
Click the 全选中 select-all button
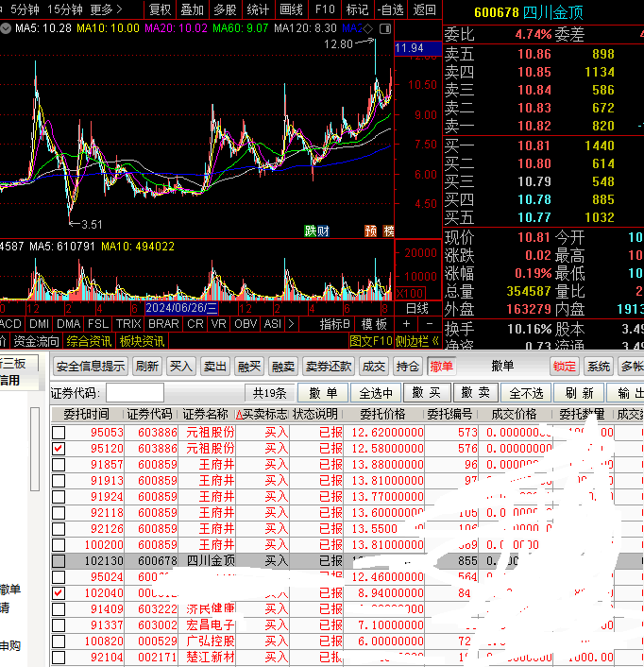tap(375, 393)
